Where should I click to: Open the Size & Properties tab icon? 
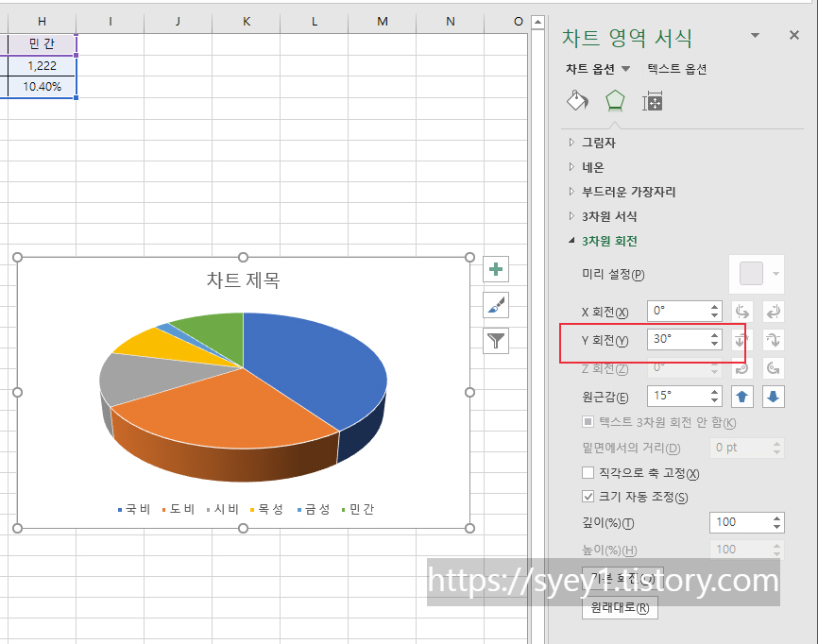coord(652,101)
